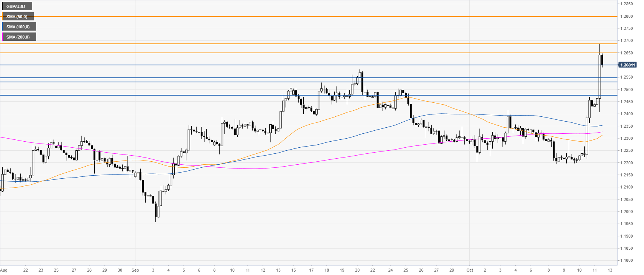Click the date 20 on the time axis
This screenshot has height=275, width=644.
[x=357, y=270]
